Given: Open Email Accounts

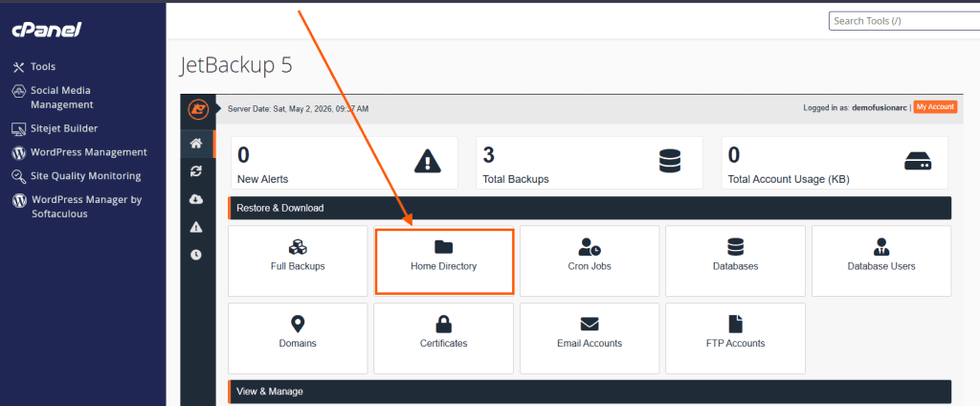Looking at the screenshot, I should [x=590, y=338].
